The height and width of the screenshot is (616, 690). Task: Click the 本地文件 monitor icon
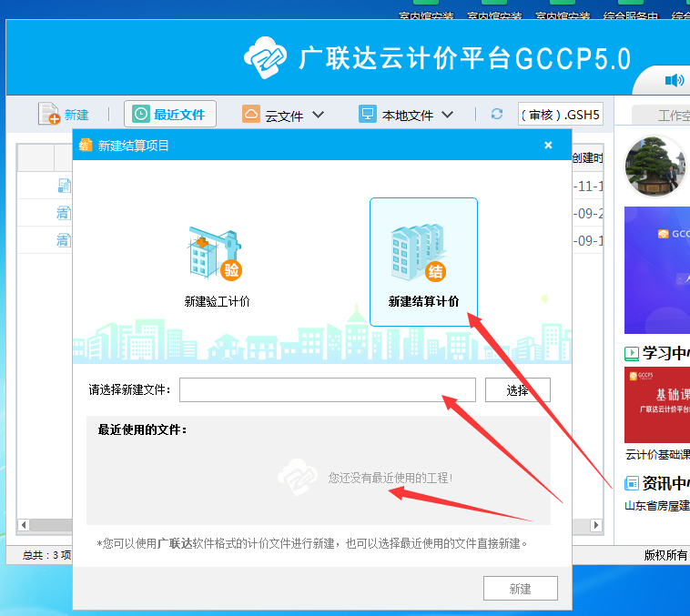pyautogui.click(x=368, y=114)
